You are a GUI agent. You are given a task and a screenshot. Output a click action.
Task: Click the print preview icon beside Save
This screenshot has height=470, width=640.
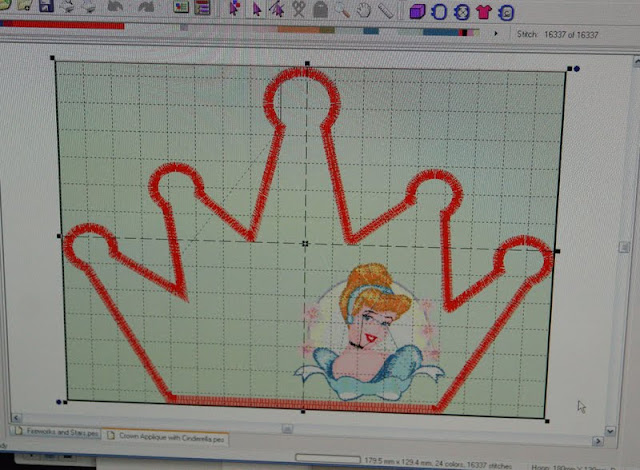coord(67,6)
